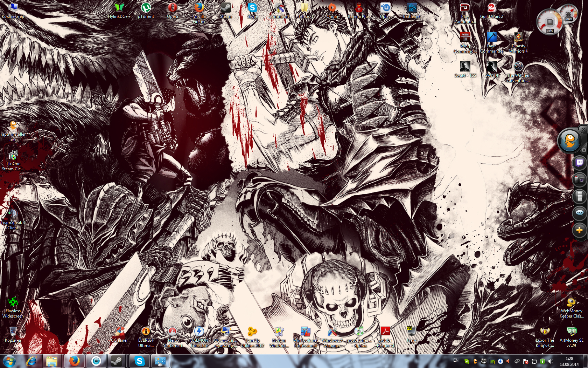Launch Garena Plus desktop shortcut
The image size is (588, 368).
(x=359, y=11)
